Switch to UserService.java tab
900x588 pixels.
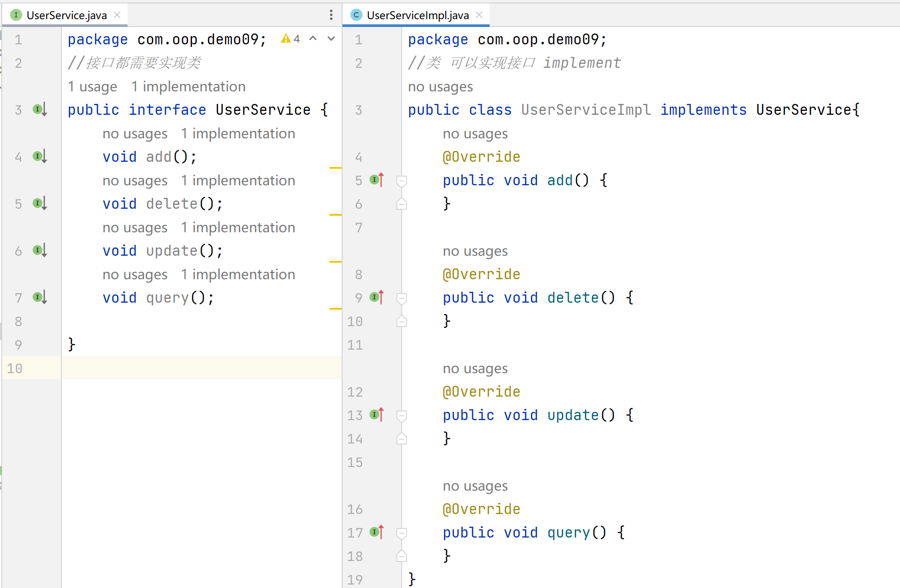[66, 15]
